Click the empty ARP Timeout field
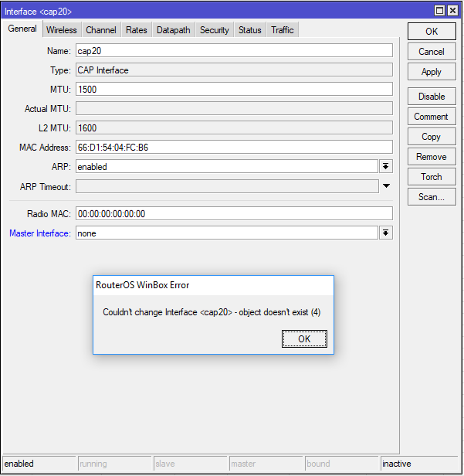This screenshot has width=464, height=476. pos(227,186)
